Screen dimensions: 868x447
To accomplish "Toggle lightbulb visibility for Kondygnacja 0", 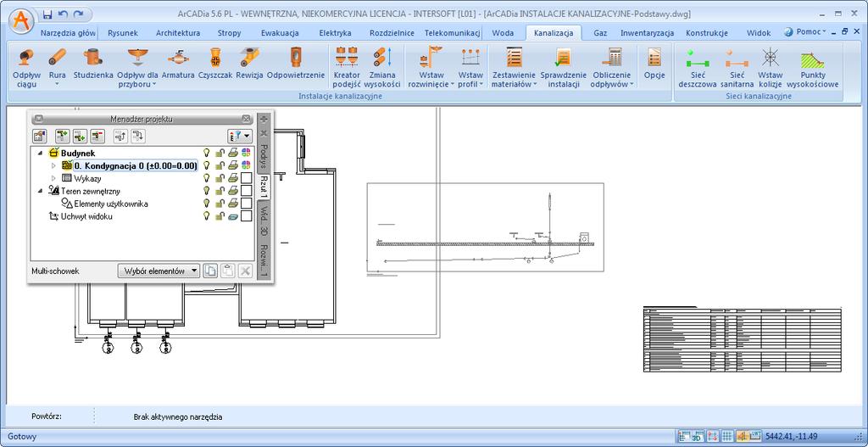I will tap(207, 165).
